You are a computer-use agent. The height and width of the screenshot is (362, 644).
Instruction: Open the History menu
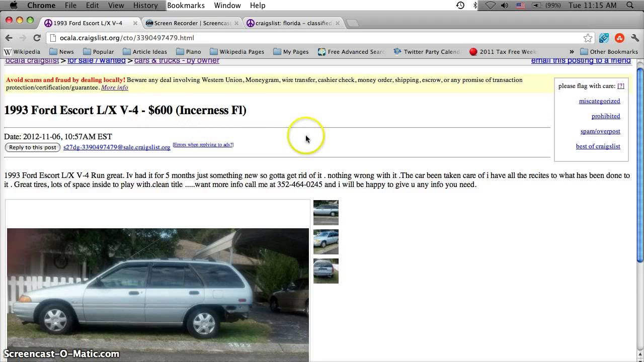pos(145,5)
